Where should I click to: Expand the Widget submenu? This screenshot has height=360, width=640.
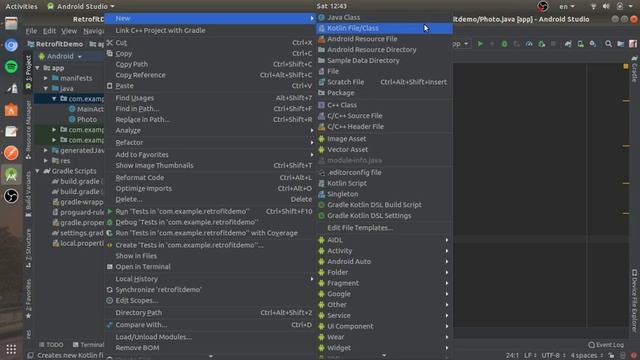click(x=384, y=348)
